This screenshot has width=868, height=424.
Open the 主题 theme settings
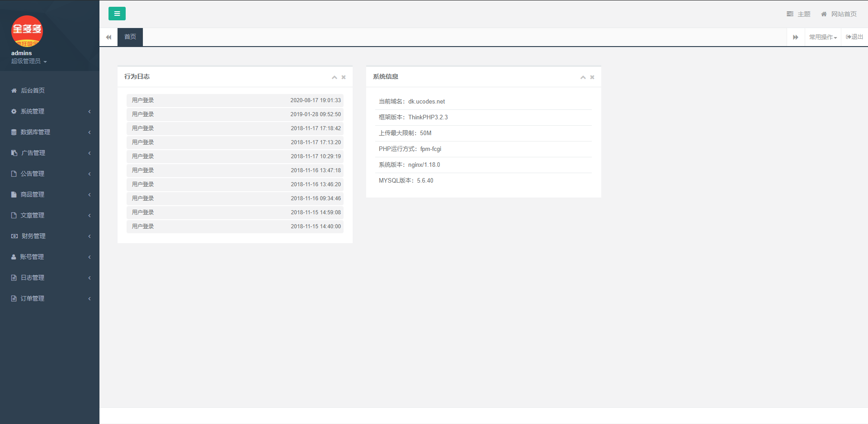[x=799, y=14]
